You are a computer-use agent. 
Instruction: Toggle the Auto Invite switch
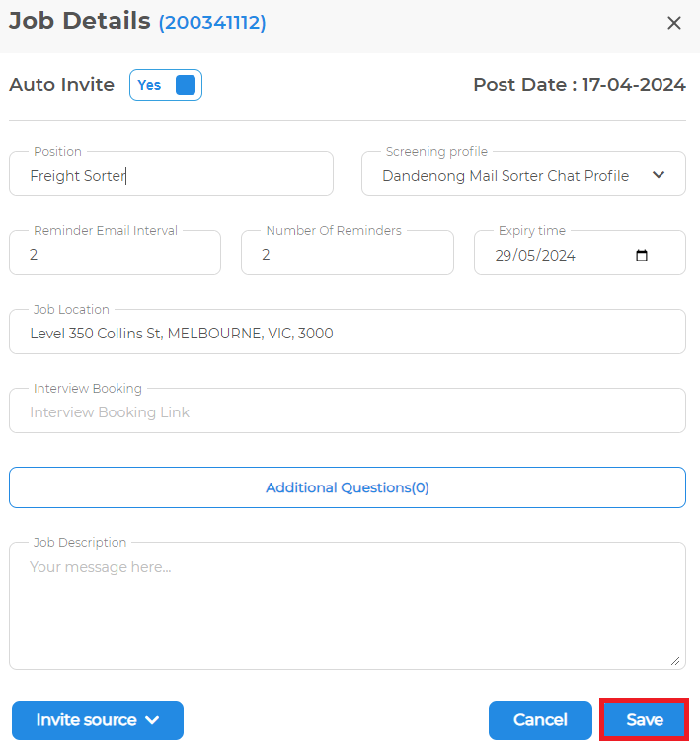pyautogui.click(x=166, y=85)
